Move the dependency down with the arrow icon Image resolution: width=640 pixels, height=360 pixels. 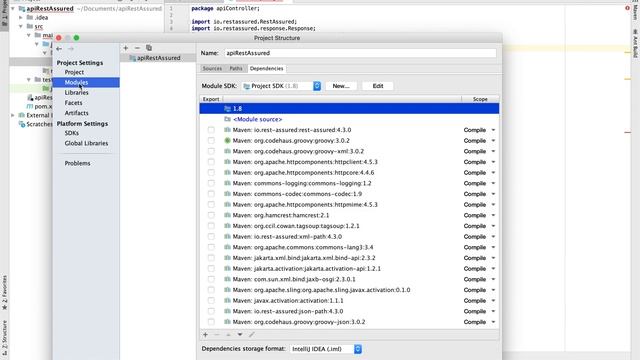tap(240, 335)
